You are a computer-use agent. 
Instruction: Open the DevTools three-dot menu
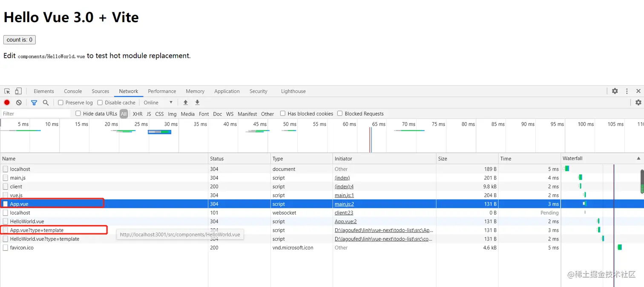627,91
